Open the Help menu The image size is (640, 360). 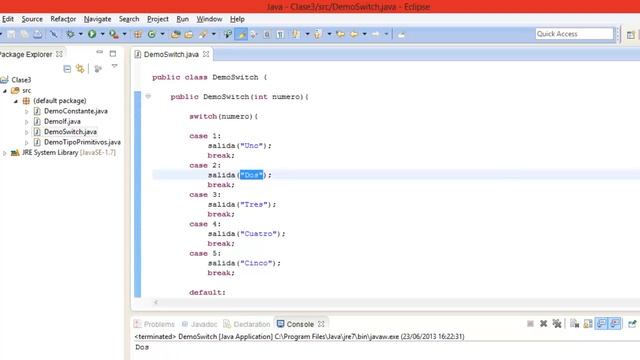point(237,19)
